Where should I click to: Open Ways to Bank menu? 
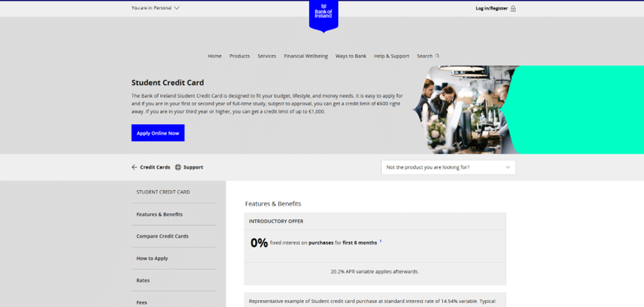click(350, 56)
